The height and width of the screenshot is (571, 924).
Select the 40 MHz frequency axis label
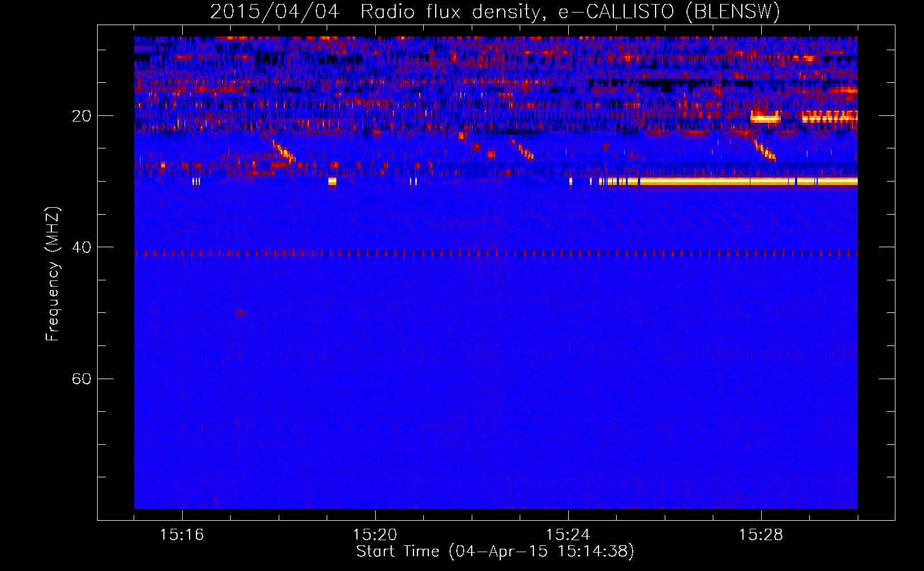coord(81,248)
